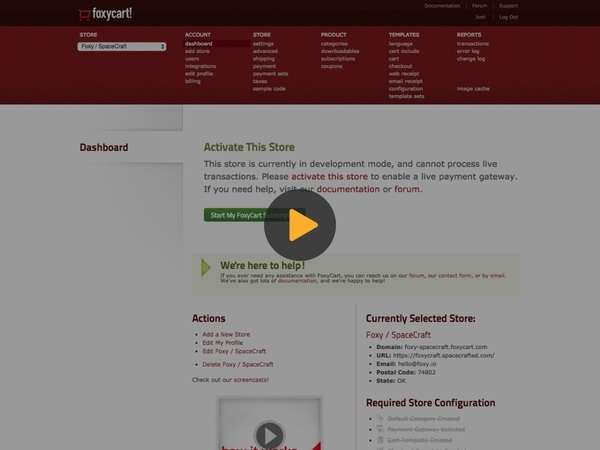The height and width of the screenshot is (450, 600).
Task: Open sample code under Store menu
Action: (269, 89)
